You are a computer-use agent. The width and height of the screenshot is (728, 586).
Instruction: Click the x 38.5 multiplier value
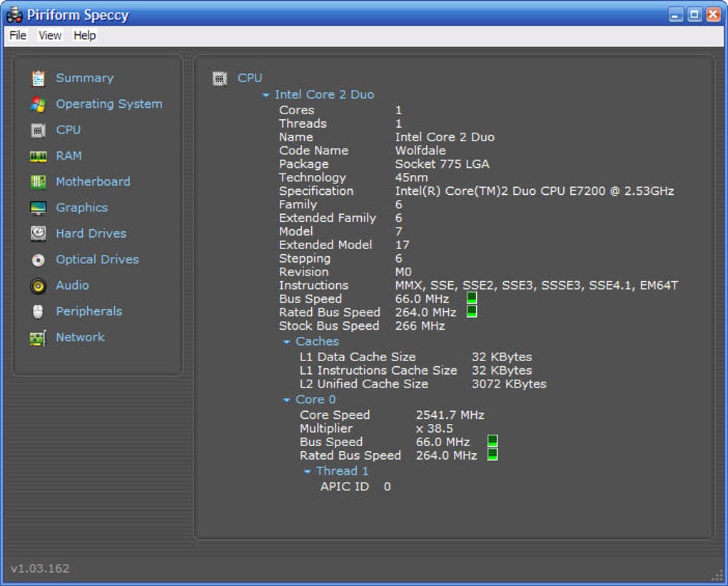point(434,428)
